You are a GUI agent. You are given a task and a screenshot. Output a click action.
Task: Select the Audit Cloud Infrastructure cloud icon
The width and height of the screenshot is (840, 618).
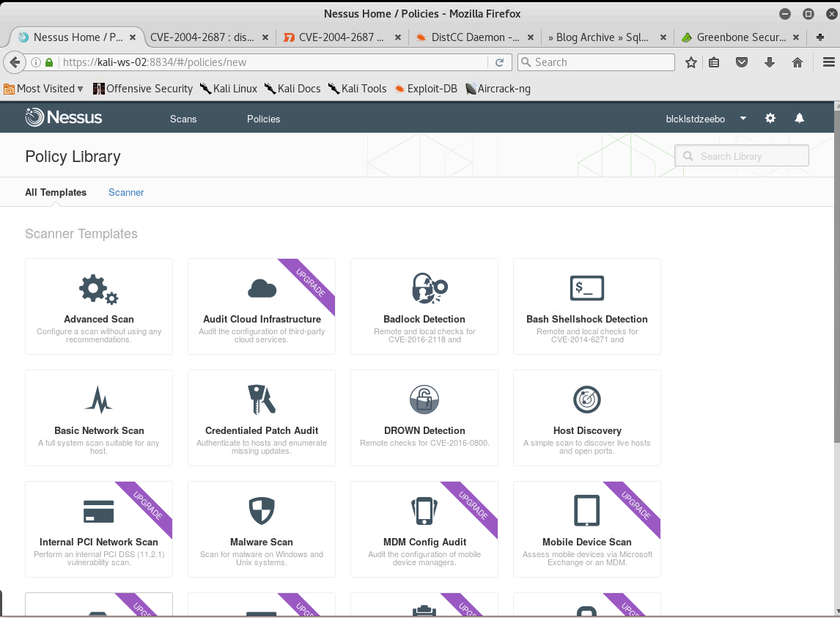262,288
